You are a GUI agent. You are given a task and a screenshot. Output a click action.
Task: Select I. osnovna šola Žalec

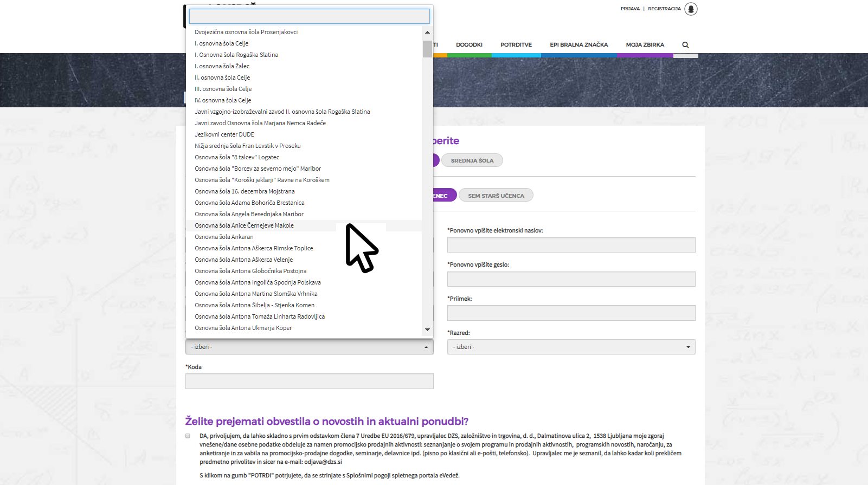point(304,66)
